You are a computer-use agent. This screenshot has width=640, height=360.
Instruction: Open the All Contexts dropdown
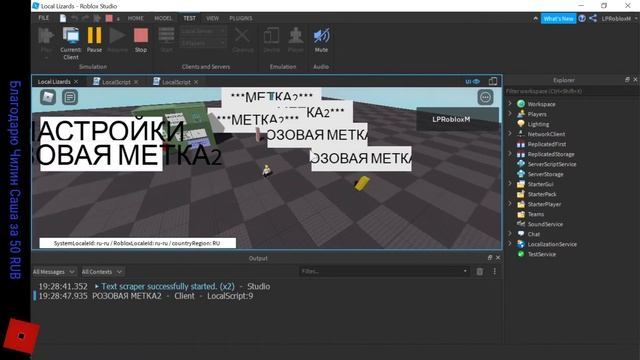[x=102, y=272]
